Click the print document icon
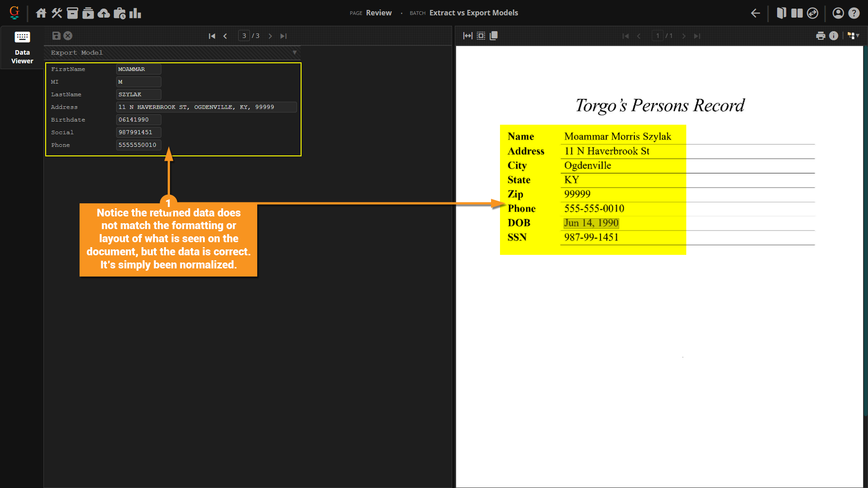The image size is (868, 488). click(x=821, y=36)
